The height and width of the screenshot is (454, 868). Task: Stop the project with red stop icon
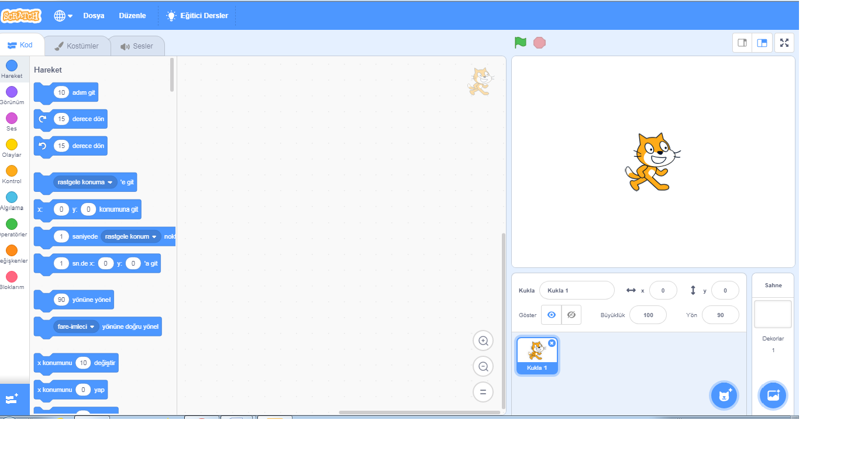click(539, 43)
